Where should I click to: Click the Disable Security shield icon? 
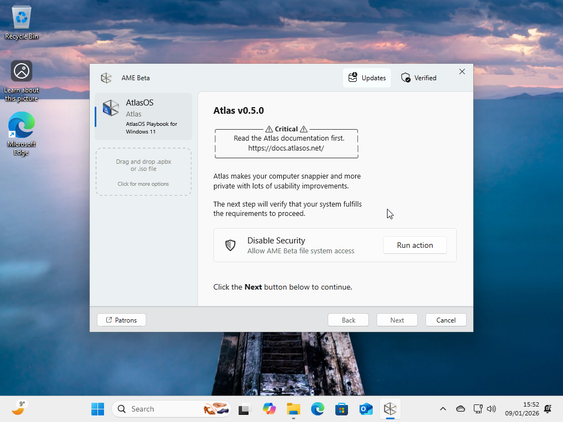pos(230,245)
